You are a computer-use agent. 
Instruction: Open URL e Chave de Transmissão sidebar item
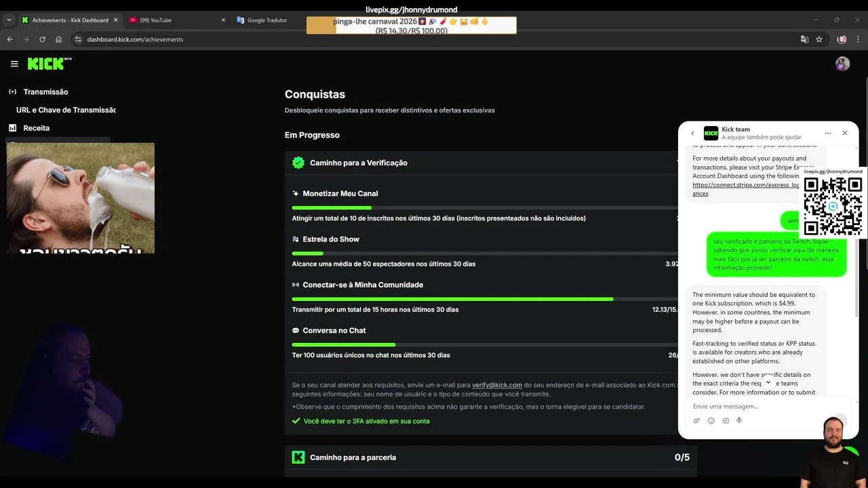pos(66,110)
